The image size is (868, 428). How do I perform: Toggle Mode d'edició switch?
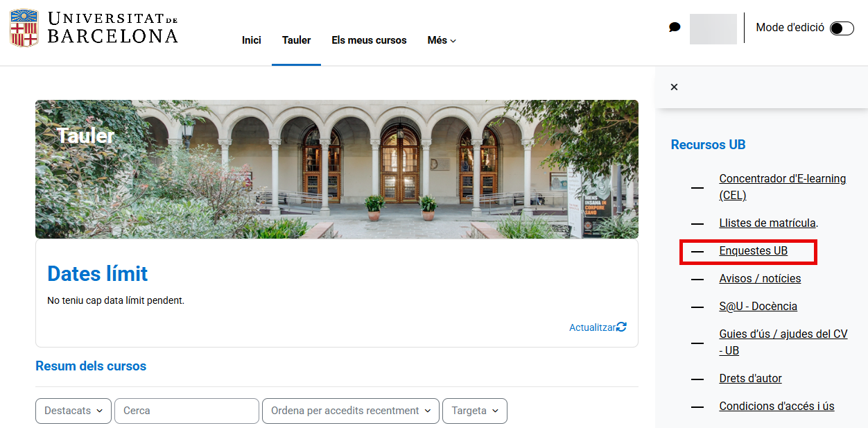(x=842, y=28)
